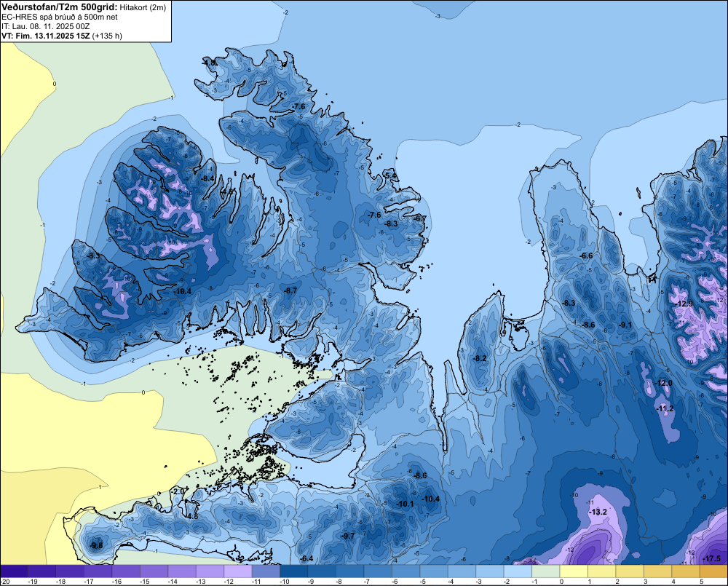Click the '(+135 h)' forecast offset text
Screen dimensions: 728x586
107,36
